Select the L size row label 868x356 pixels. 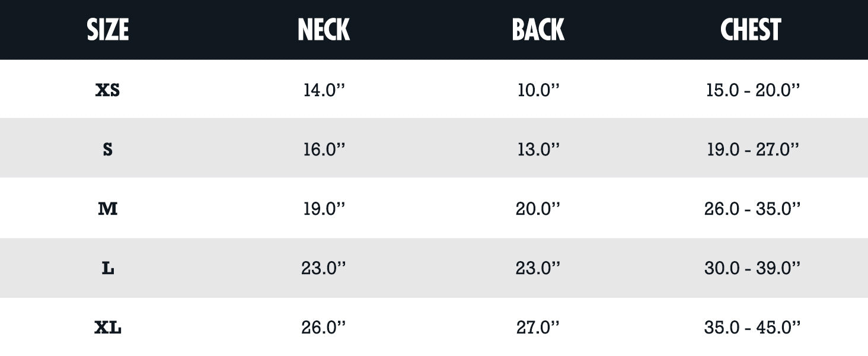point(108,268)
